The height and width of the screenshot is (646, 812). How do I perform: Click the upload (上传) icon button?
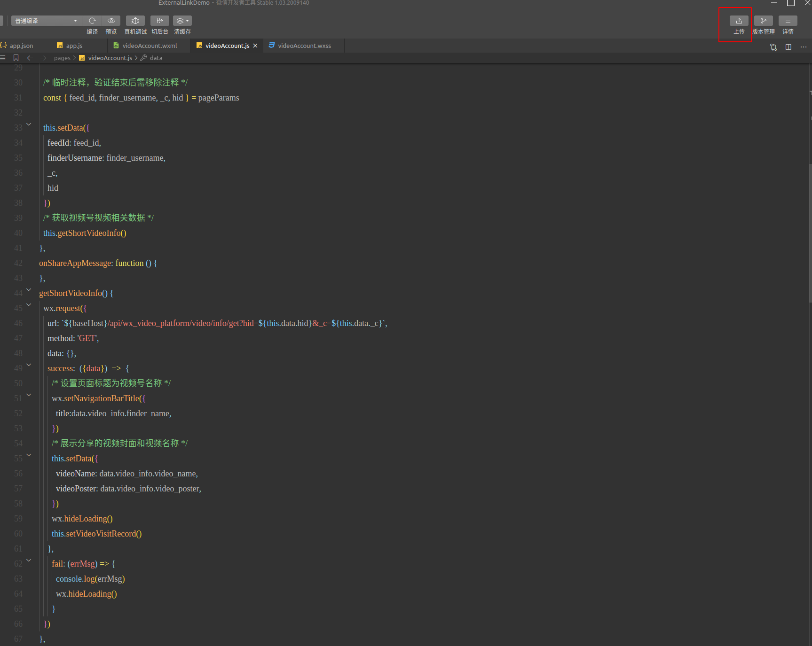739,21
